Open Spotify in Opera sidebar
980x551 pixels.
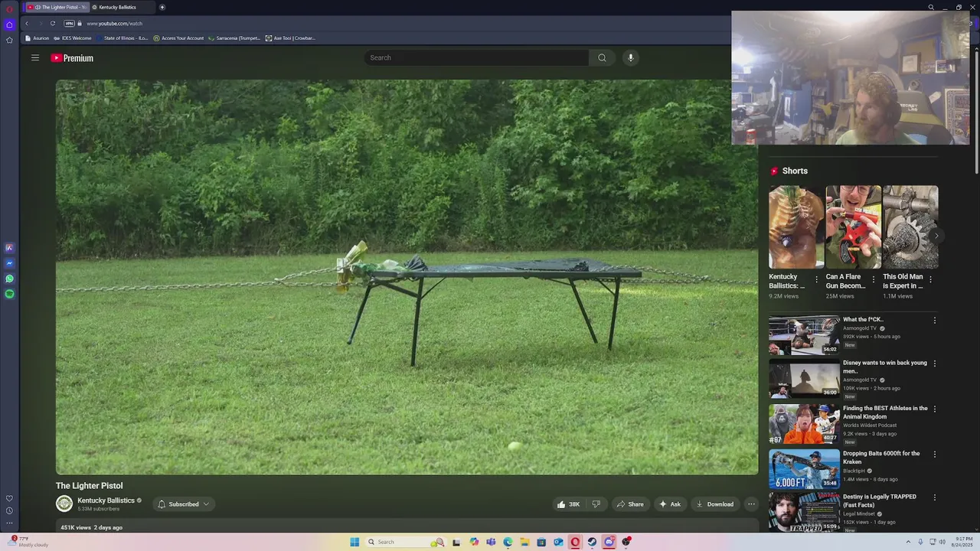coord(9,294)
